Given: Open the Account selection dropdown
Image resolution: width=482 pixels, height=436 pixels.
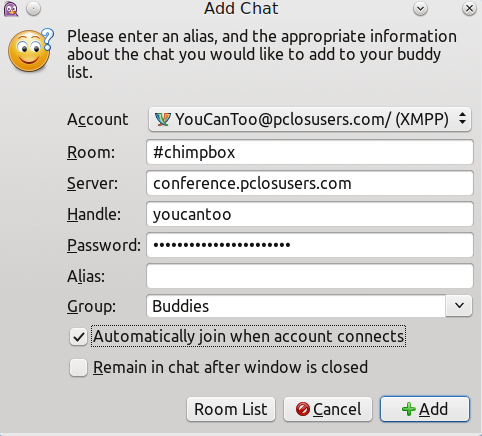Looking at the screenshot, I should click(310, 119).
